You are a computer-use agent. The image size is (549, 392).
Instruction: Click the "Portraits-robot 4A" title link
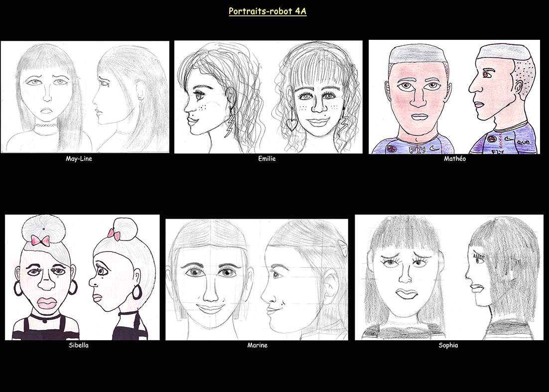[268, 11]
